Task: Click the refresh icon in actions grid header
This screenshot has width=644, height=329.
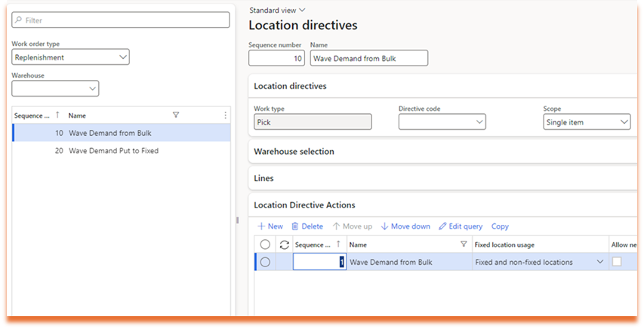Action: [284, 244]
